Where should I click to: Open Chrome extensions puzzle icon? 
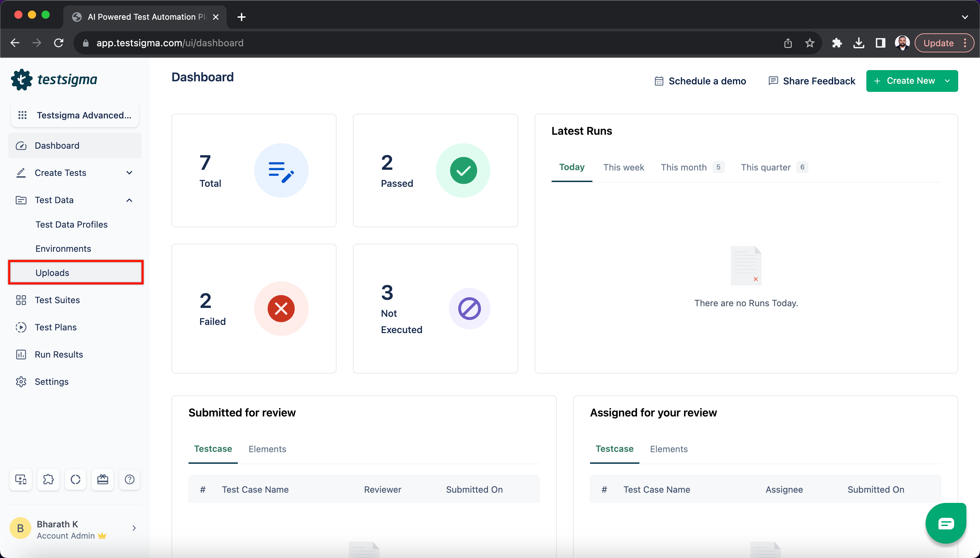pos(837,43)
